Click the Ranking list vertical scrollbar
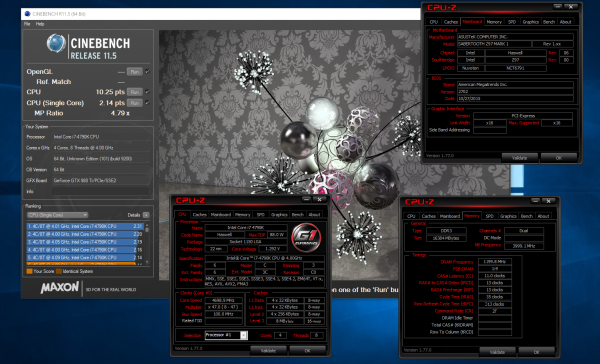Screen dimensions: 600x364 (x=147, y=243)
